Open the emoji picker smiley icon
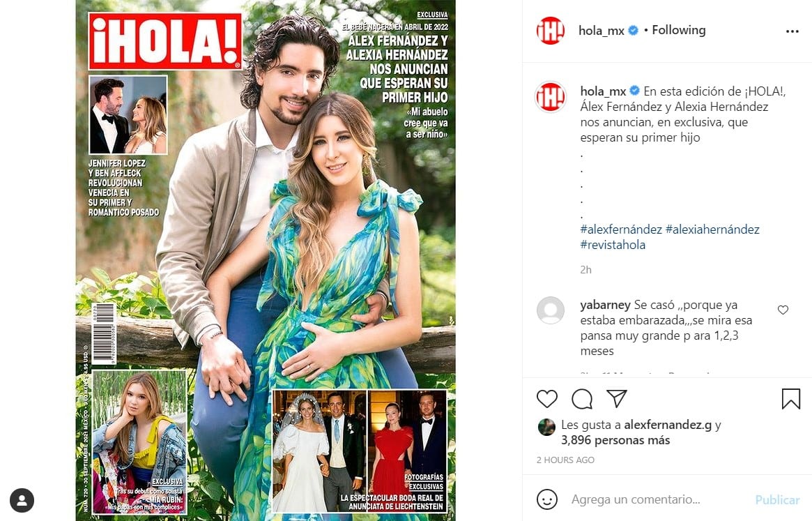 click(547, 499)
